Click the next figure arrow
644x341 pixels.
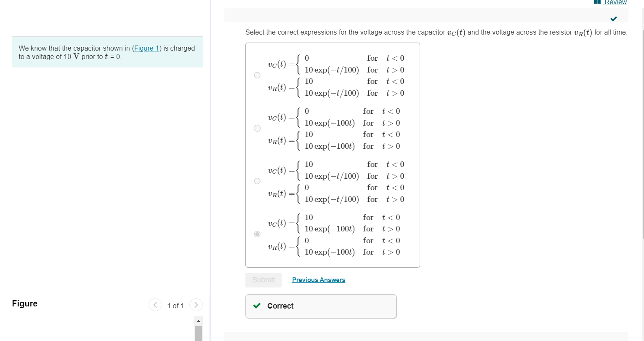pyautogui.click(x=196, y=305)
